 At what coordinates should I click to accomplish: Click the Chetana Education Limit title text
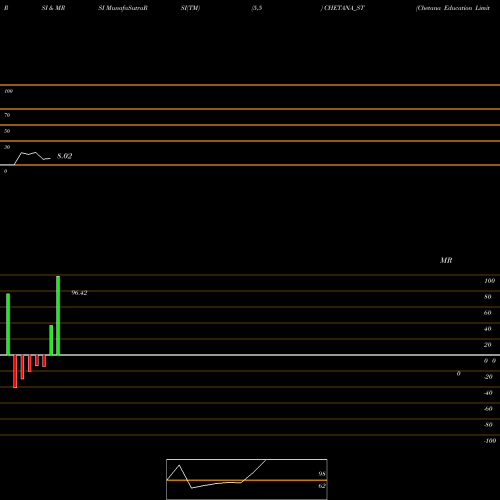pos(453,8)
